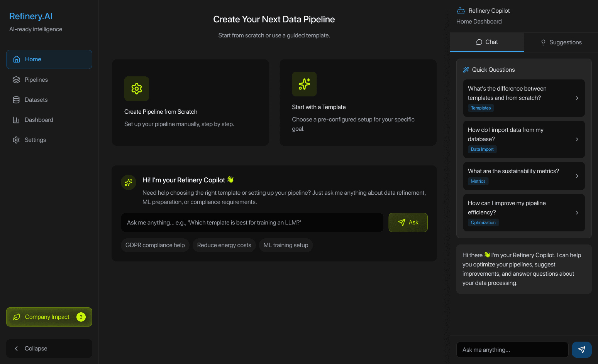Click the Quick Questions heading
Image resolution: width=598 pixels, height=364 pixels.
click(x=493, y=70)
